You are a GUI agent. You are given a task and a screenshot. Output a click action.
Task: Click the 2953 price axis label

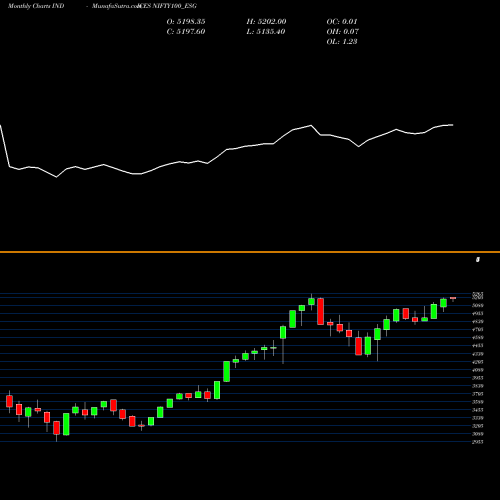pyautogui.click(x=478, y=442)
